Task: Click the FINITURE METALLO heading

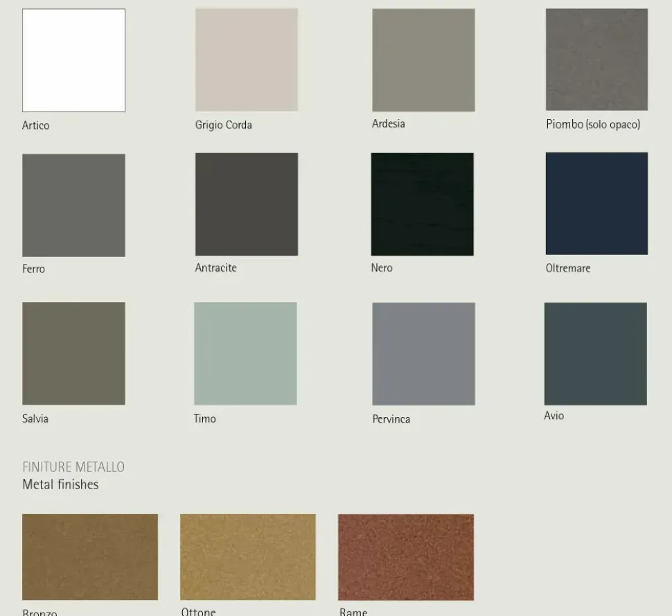Action: click(x=73, y=467)
